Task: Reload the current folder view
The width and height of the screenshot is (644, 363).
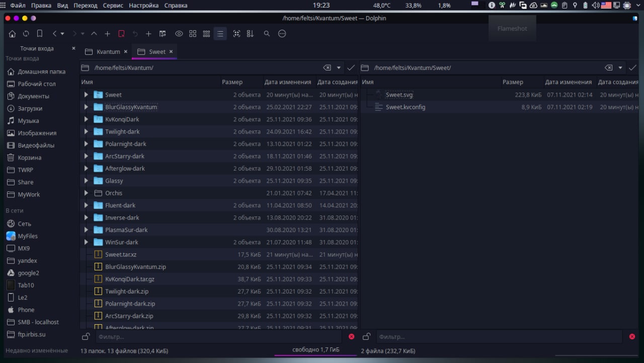Action: pos(26,34)
